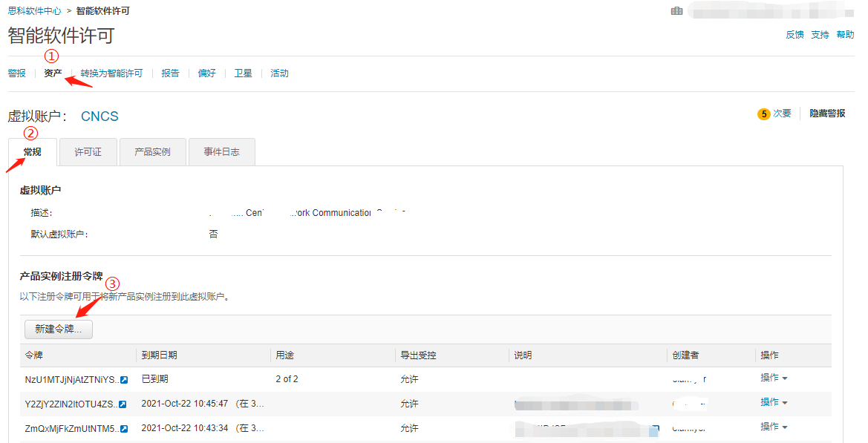Click the 到期日期 column header
Image resolution: width=868 pixels, height=443 pixels.
159,355
